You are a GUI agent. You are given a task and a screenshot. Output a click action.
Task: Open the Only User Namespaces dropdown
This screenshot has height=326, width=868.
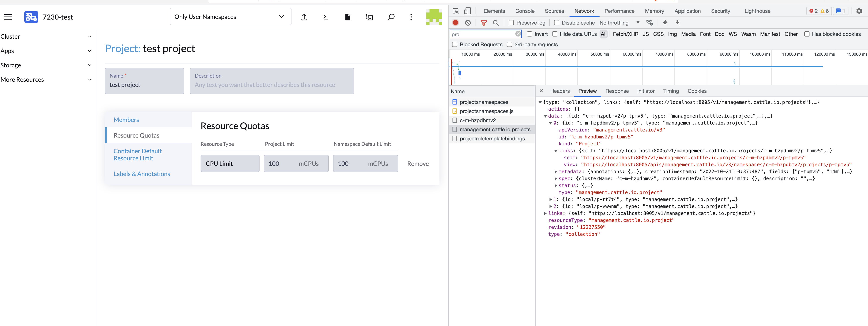tap(230, 17)
